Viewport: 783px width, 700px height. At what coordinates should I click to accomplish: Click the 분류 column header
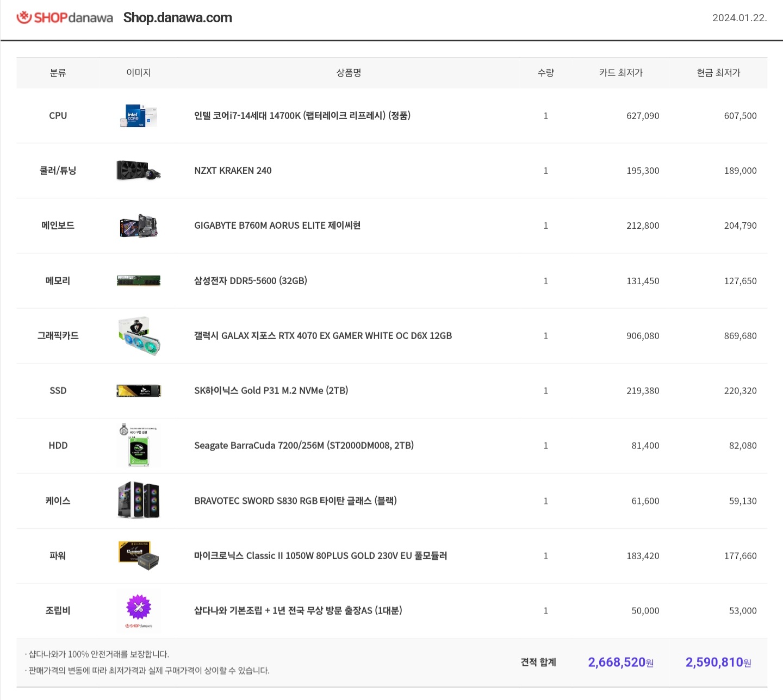58,73
